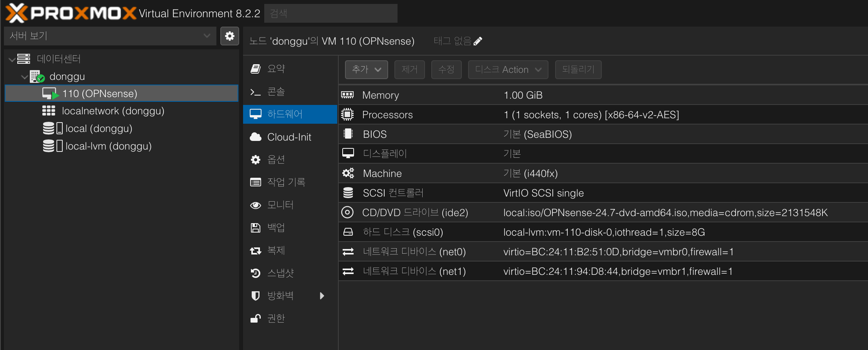Select the VirtIO SCSI single value
868x350 pixels.
click(x=543, y=193)
